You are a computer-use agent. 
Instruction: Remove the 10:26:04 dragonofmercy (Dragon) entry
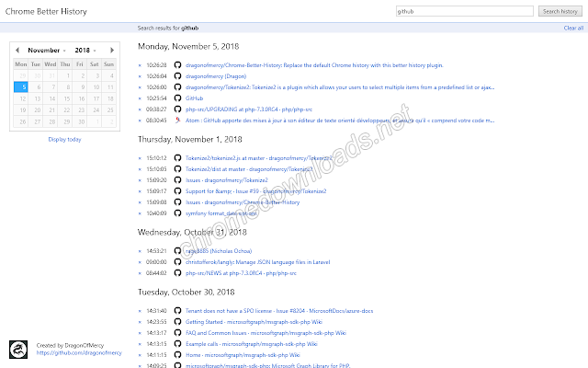pyautogui.click(x=140, y=76)
